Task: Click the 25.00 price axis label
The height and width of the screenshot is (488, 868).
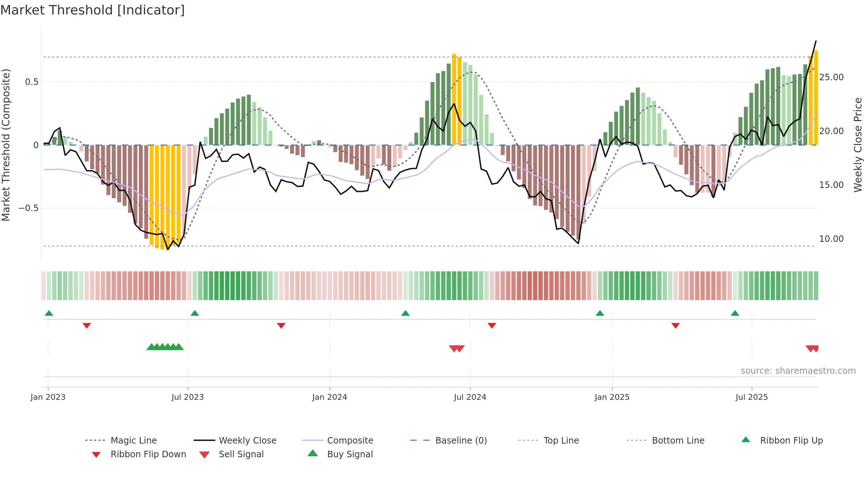Action: (x=831, y=77)
